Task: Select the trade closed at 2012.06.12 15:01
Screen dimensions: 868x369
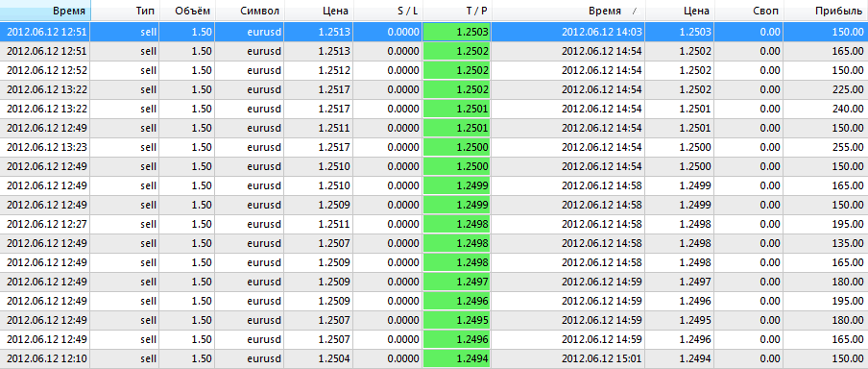Action: [434, 358]
